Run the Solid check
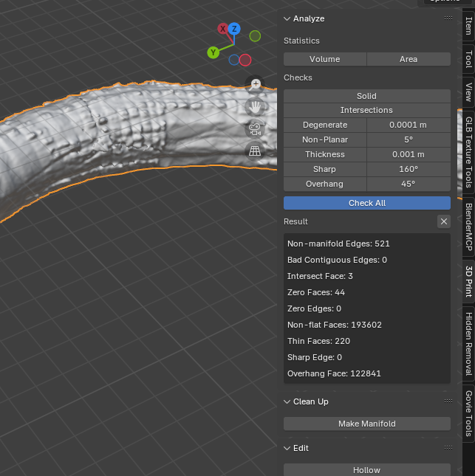 [x=367, y=96]
